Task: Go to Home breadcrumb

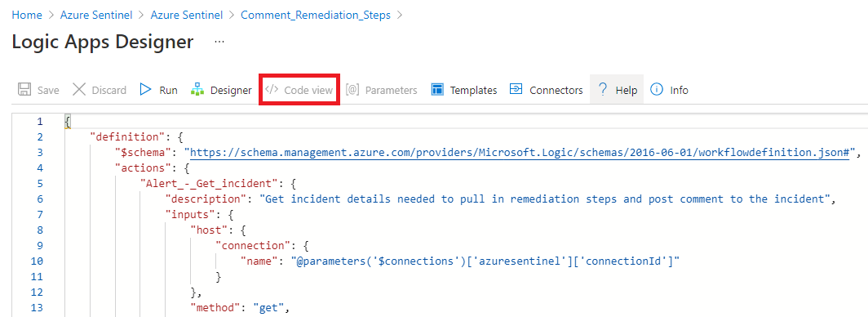Action: coord(27,15)
